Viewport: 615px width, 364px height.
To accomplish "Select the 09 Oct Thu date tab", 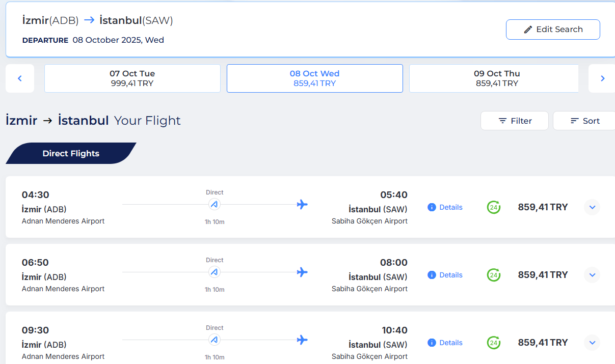I will [494, 78].
